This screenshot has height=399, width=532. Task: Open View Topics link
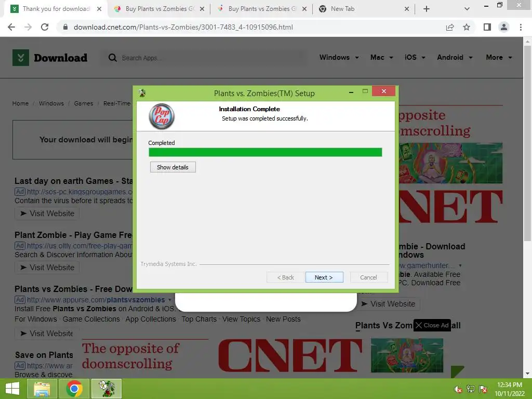pyautogui.click(x=241, y=319)
